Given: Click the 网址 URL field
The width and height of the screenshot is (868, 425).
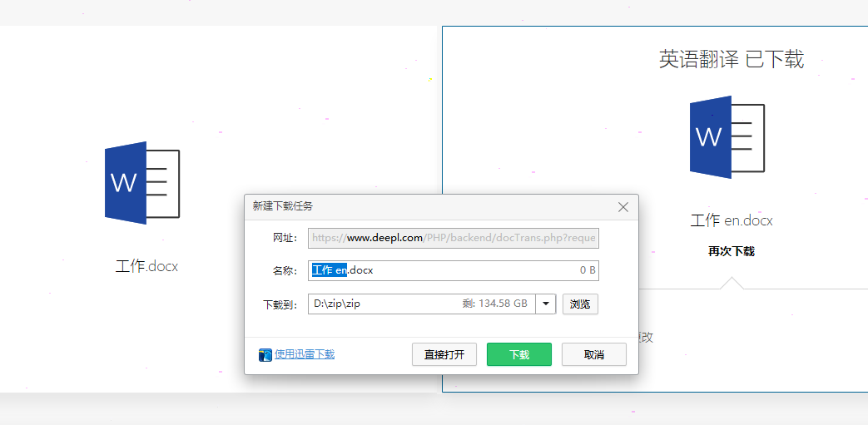Looking at the screenshot, I should [x=454, y=238].
